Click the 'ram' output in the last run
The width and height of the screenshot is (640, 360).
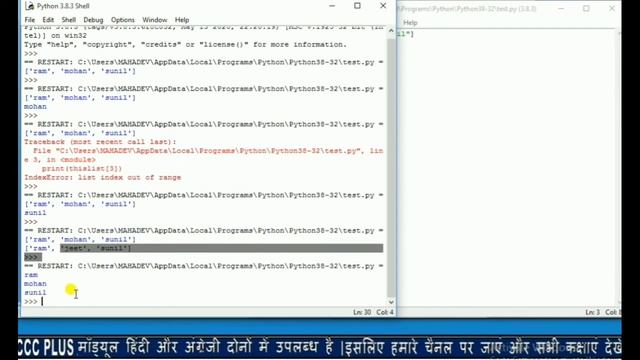31,275
